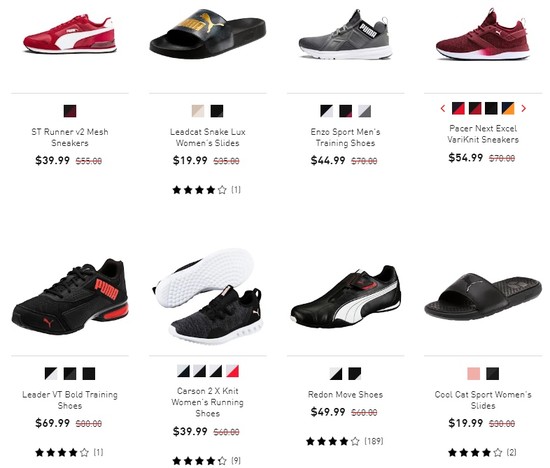Open Redon Move star rating reviews (189)
550x468 pixels.
pyautogui.click(x=345, y=441)
